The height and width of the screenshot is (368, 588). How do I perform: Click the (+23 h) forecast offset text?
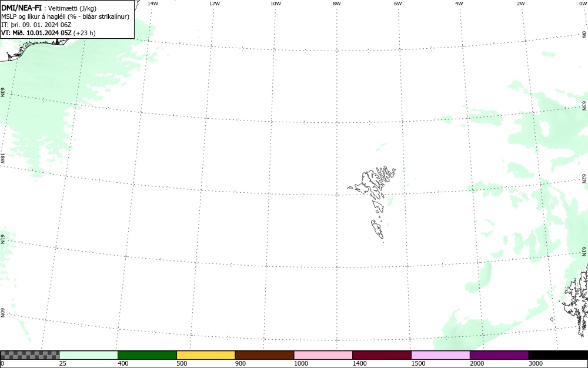point(84,33)
